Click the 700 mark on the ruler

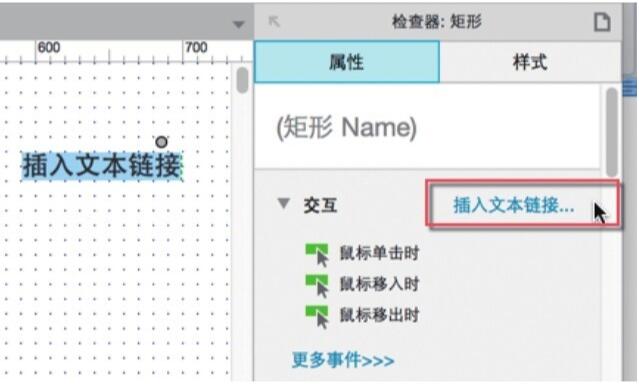(x=196, y=47)
